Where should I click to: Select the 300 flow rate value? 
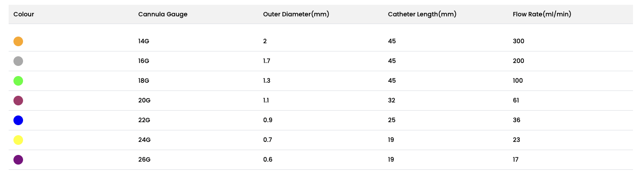tap(519, 41)
